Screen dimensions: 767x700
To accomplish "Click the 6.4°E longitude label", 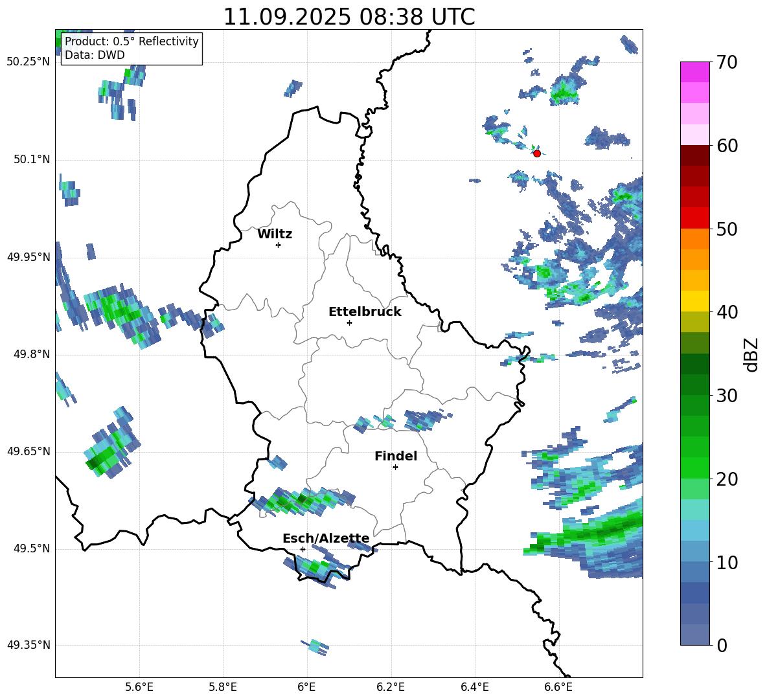I will click(475, 688).
